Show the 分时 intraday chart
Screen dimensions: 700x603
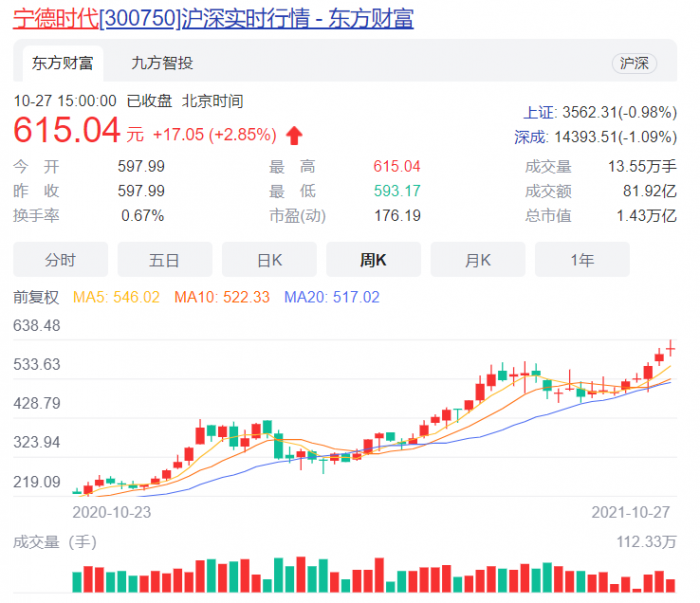click(x=60, y=260)
